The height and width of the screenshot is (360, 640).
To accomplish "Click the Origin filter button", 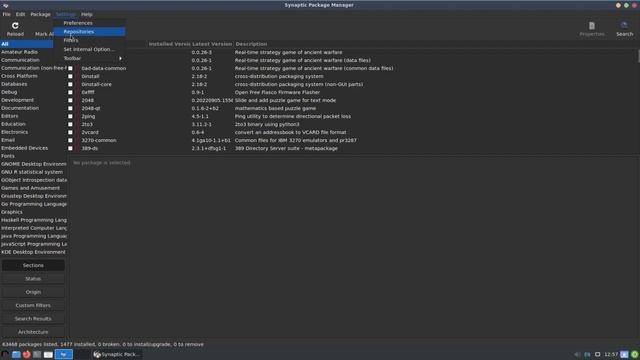I will point(33,292).
